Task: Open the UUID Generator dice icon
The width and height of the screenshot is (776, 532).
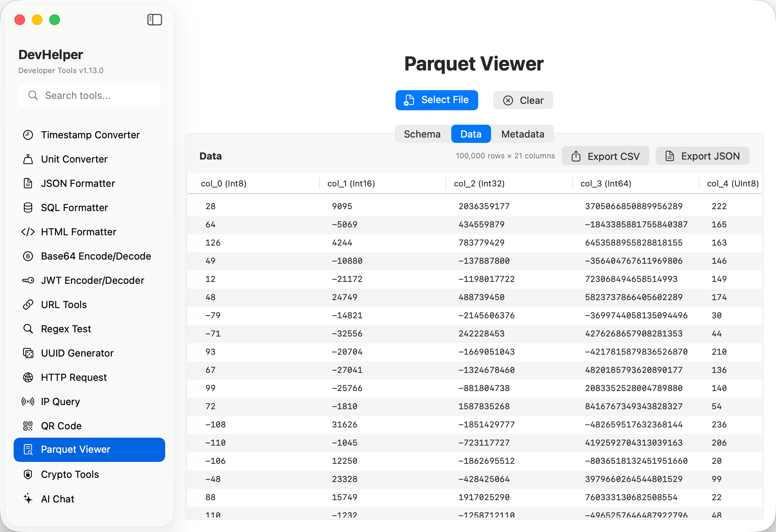Action: (28, 353)
